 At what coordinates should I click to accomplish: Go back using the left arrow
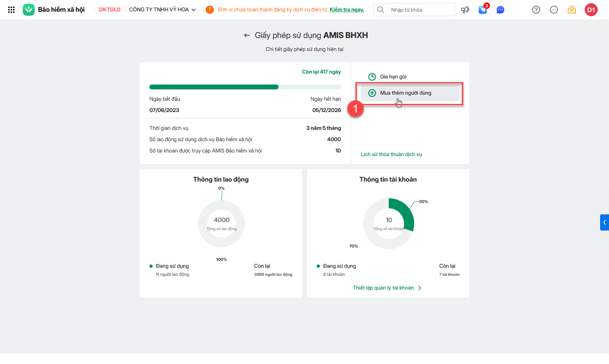(247, 36)
